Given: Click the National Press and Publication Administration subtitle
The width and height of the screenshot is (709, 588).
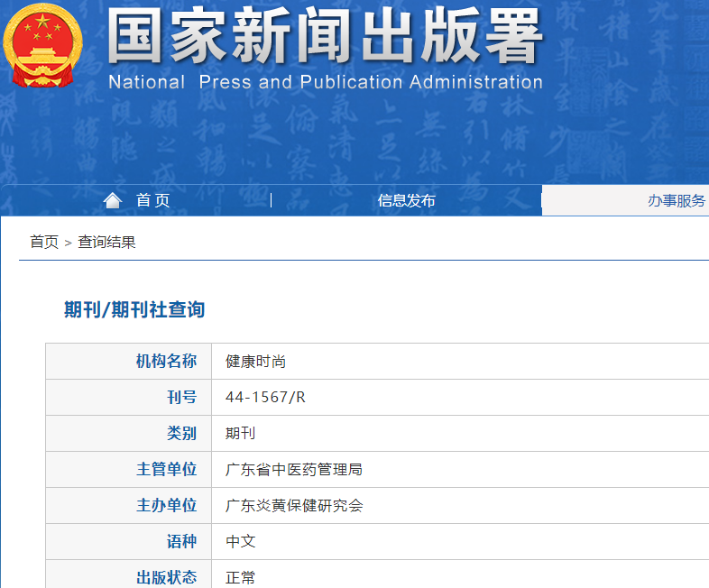Looking at the screenshot, I should point(326,82).
